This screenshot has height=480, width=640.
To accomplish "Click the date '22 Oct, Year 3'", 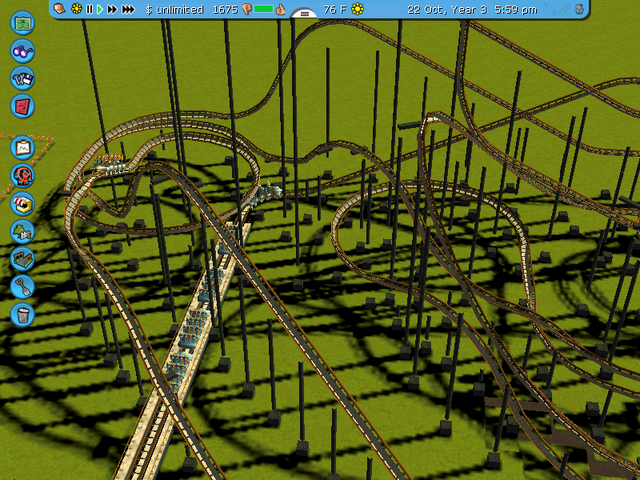I will click(x=447, y=9).
